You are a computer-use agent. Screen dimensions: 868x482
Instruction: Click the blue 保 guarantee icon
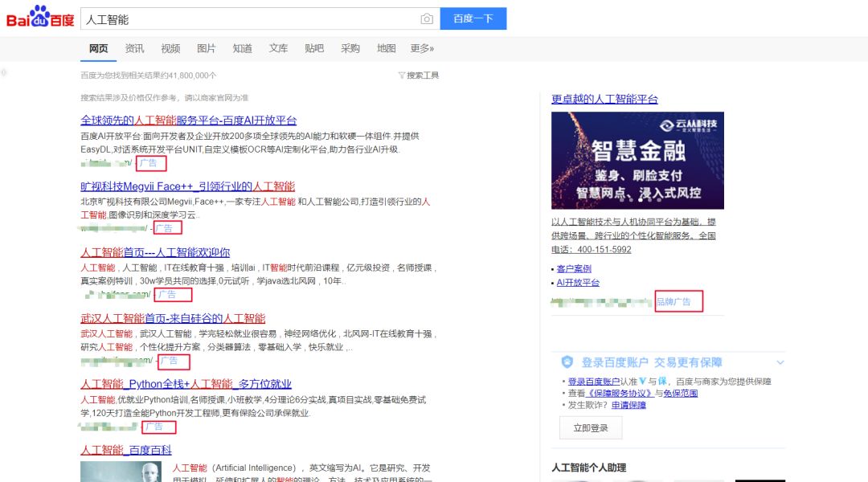coord(661,379)
